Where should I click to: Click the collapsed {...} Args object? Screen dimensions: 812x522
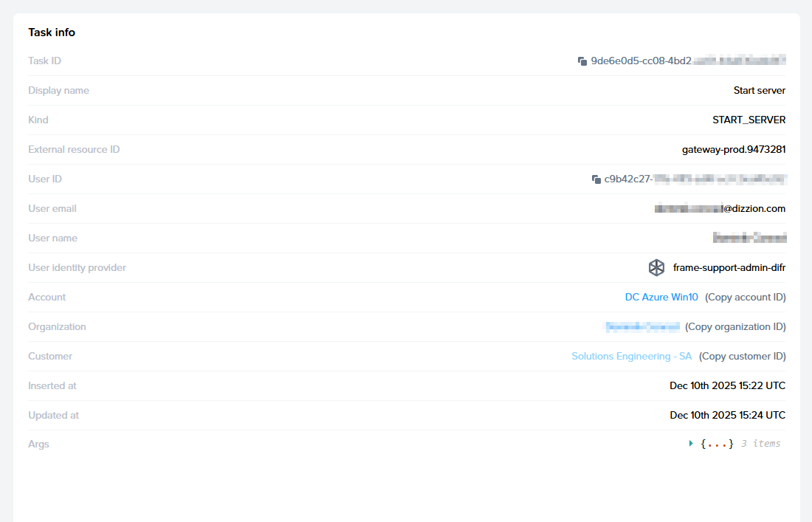(717, 444)
